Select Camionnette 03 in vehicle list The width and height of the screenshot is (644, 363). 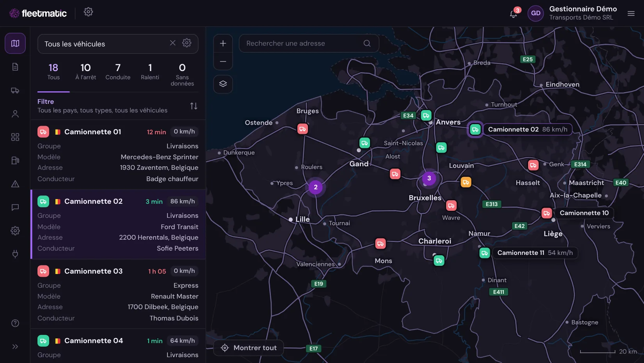[118, 294]
